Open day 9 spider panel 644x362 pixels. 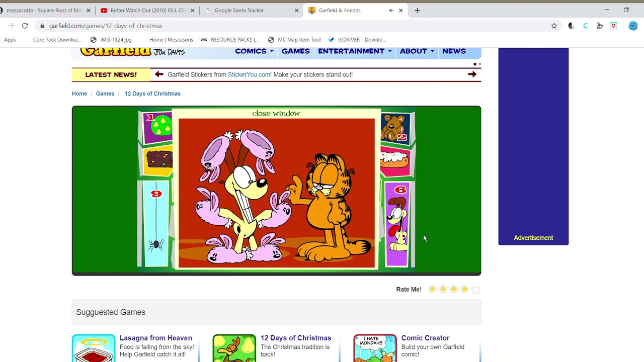[x=156, y=224]
